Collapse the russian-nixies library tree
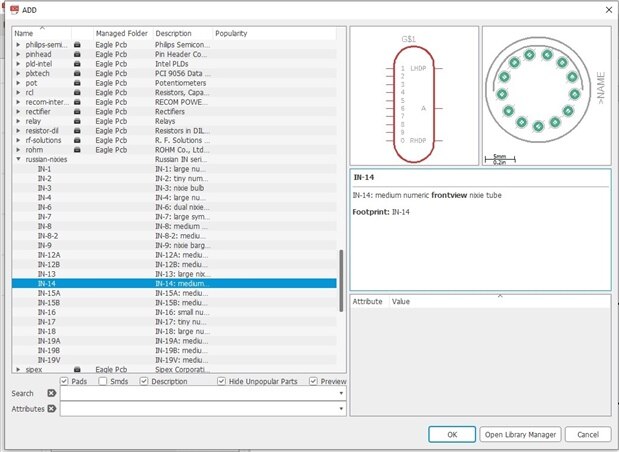The width and height of the screenshot is (619, 452). coord(19,159)
